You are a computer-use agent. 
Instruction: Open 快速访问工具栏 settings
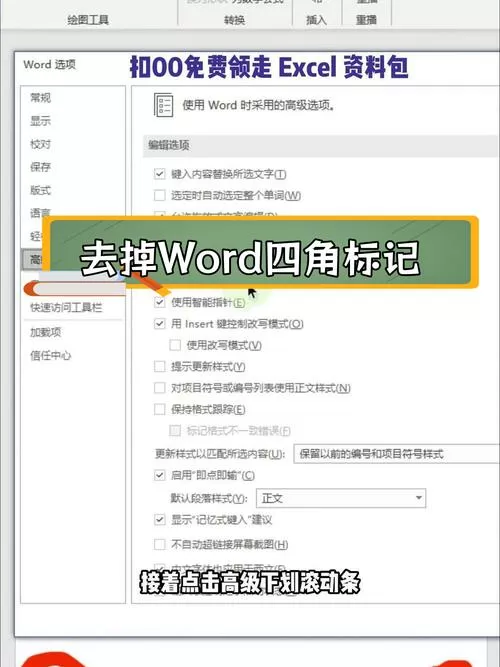point(66,307)
